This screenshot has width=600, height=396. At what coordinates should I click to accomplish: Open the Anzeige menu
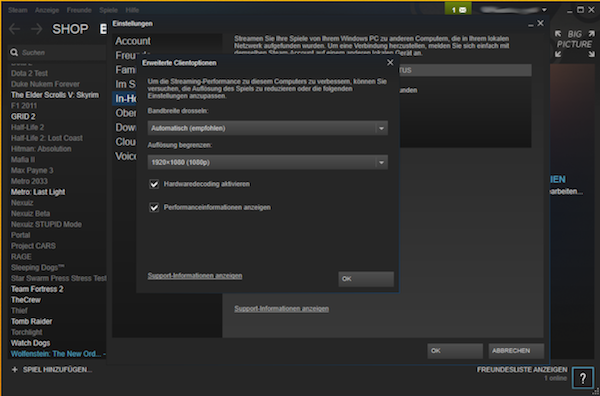tap(47, 10)
